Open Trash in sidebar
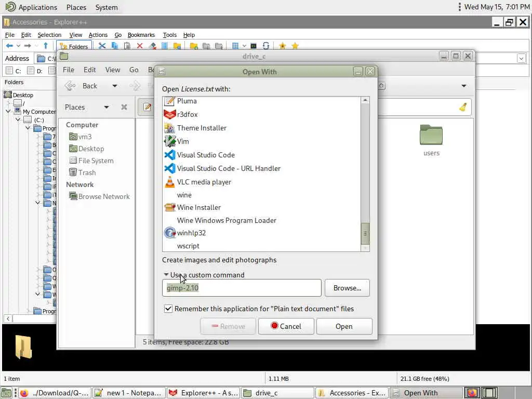532x399 pixels. tap(83, 172)
